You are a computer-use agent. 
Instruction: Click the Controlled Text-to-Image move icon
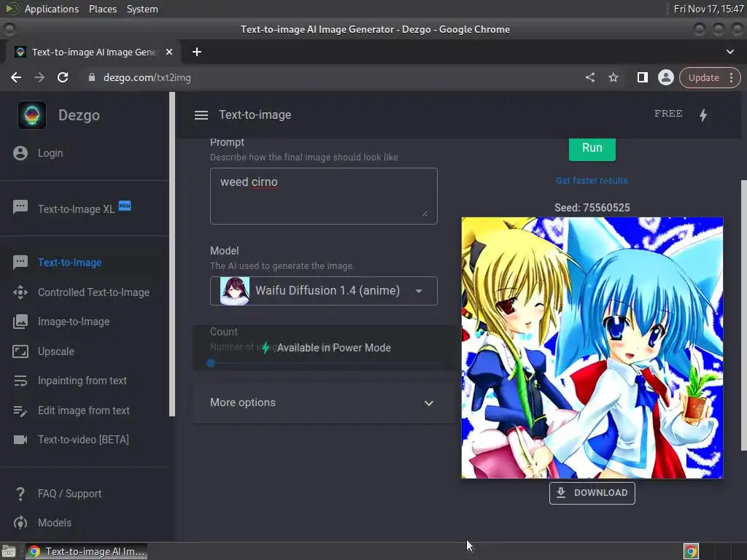pyautogui.click(x=20, y=292)
